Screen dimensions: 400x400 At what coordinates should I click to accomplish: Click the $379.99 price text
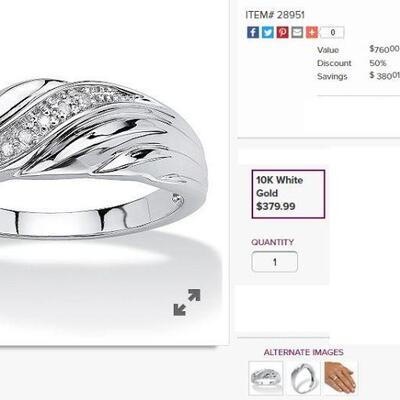point(276,206)
